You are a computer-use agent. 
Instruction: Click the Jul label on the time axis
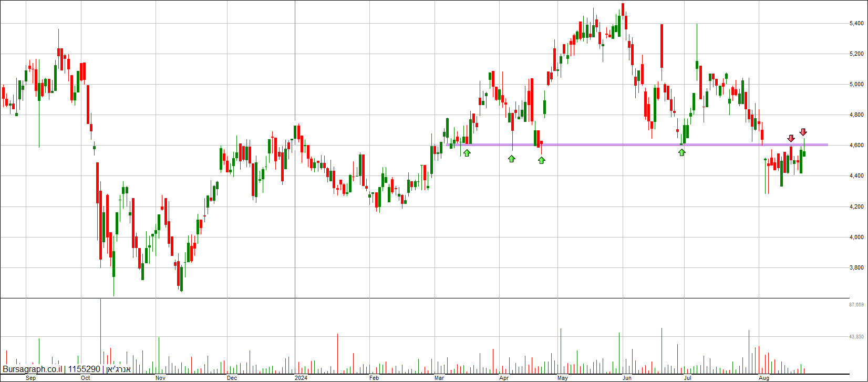click(x=687, y=378)
